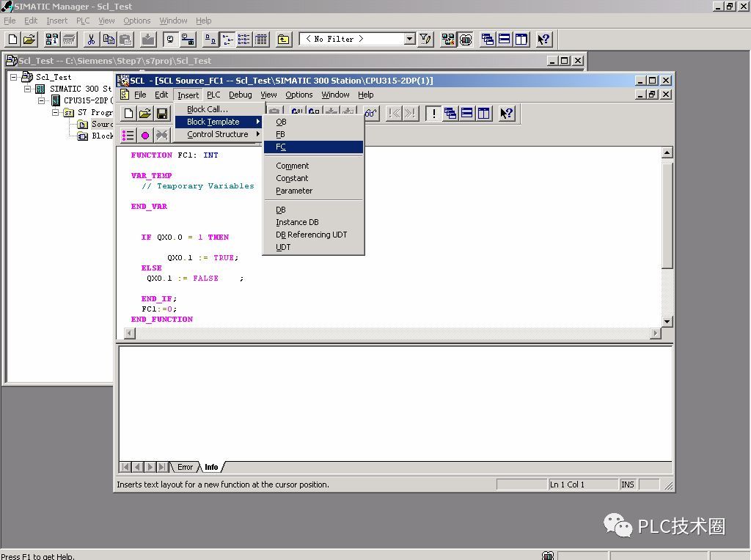Image resolution: width=751 pixels, height=560 pixels.
Task: Click Cascade windows icon in Manager toolbar
Action: click(x=488, y=40)
